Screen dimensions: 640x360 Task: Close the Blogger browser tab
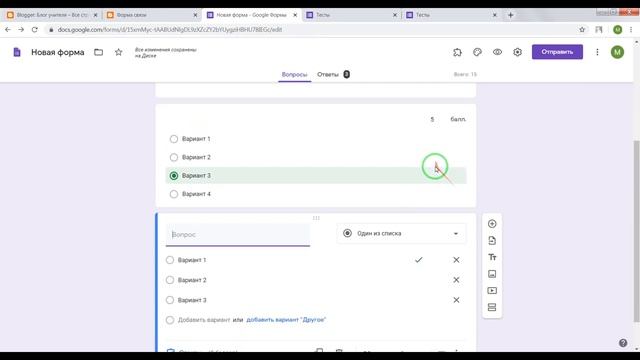[95, 15]
